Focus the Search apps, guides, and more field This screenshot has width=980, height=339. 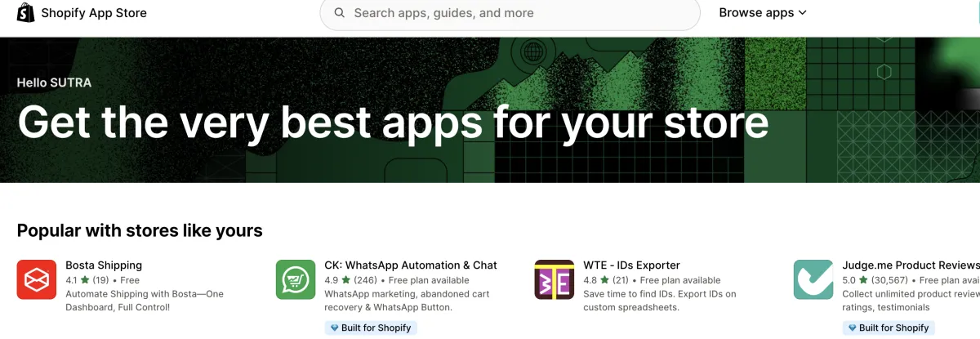510,13
